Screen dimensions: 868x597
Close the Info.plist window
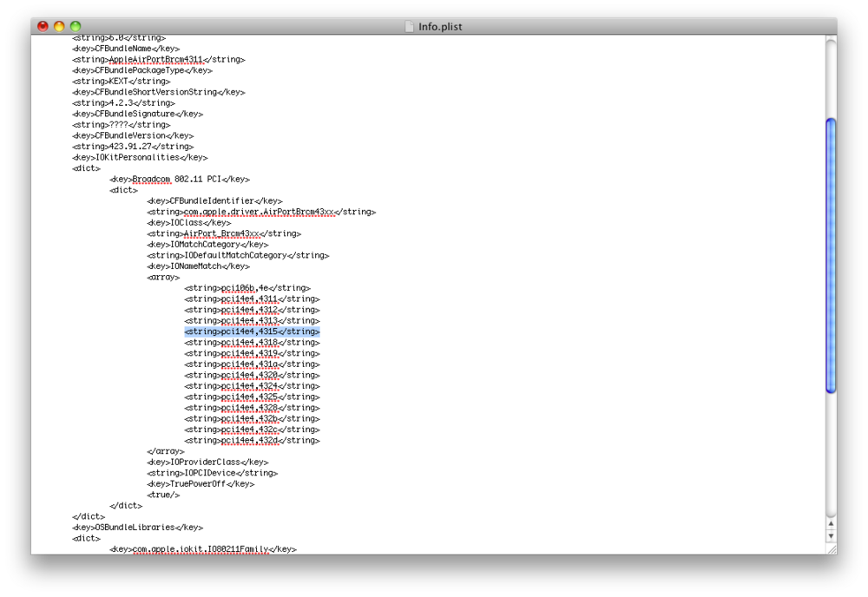click(43, 27)
